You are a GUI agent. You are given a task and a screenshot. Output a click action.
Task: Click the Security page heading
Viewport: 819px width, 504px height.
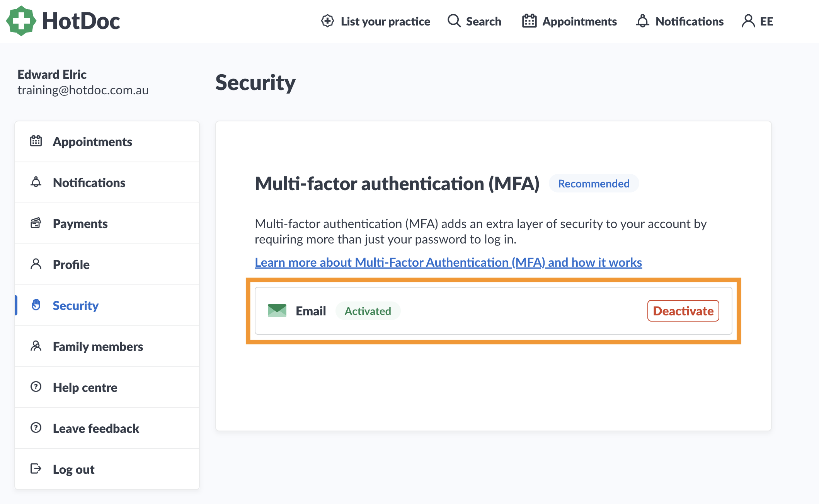[x=255, y=83]
